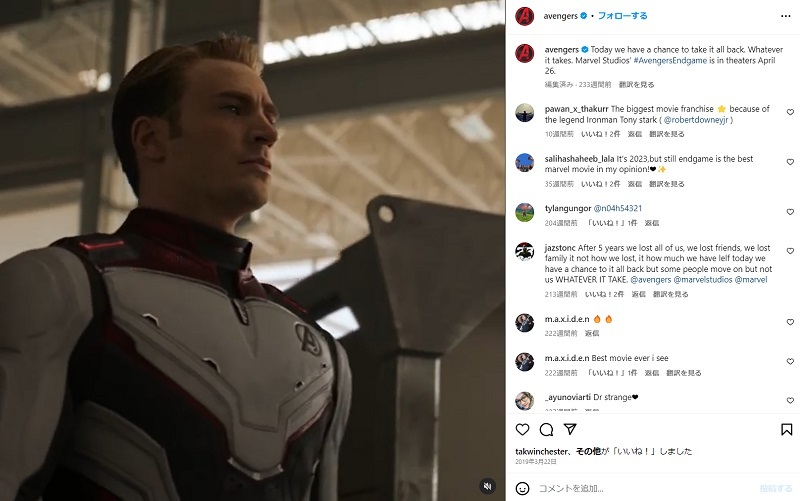Like pawan_x_thakurr's comment heart
800x501 pixels.
coord(790,112)
